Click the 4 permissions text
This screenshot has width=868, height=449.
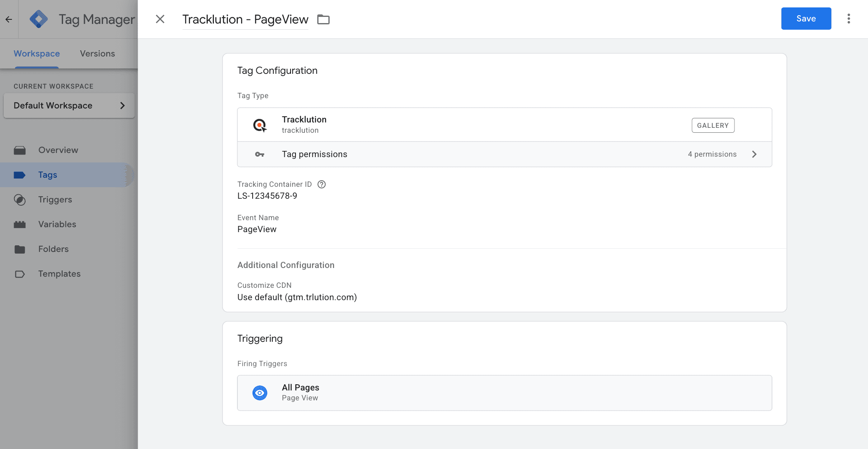point(712,154)
